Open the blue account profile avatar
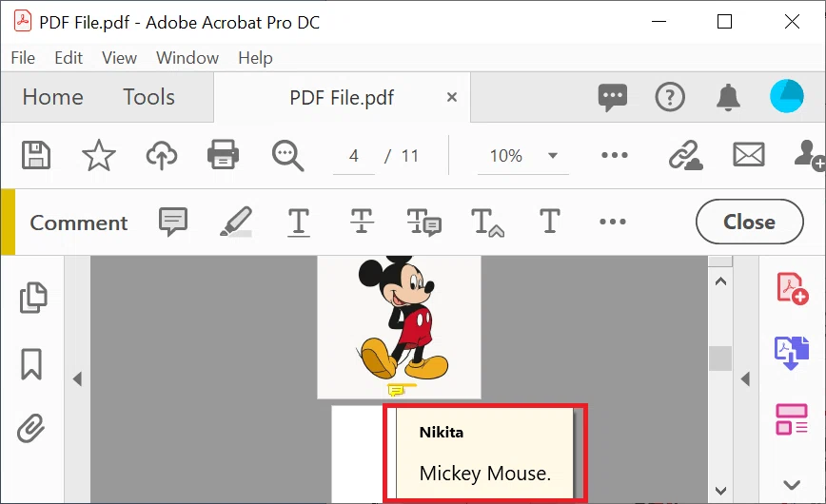This screenshot has width=826, height=504. 786,96
